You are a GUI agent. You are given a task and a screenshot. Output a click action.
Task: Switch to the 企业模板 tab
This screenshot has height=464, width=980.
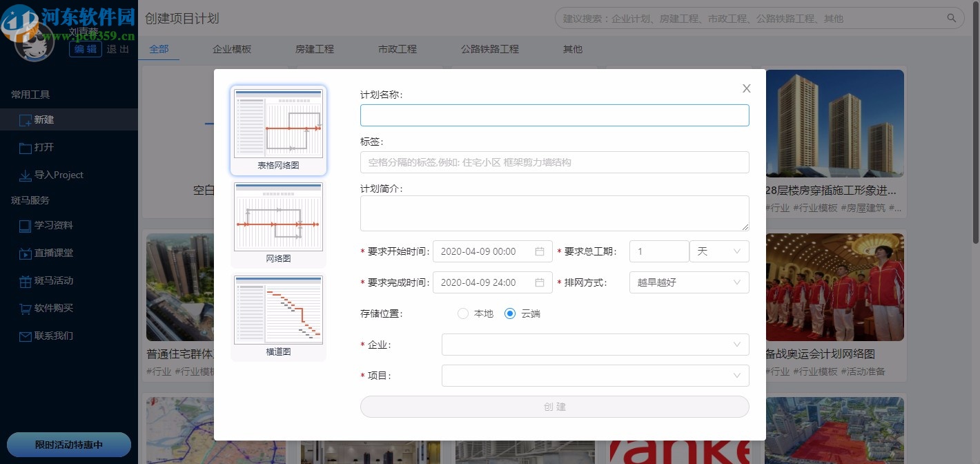pyautogui.click(x=232, y=49)
